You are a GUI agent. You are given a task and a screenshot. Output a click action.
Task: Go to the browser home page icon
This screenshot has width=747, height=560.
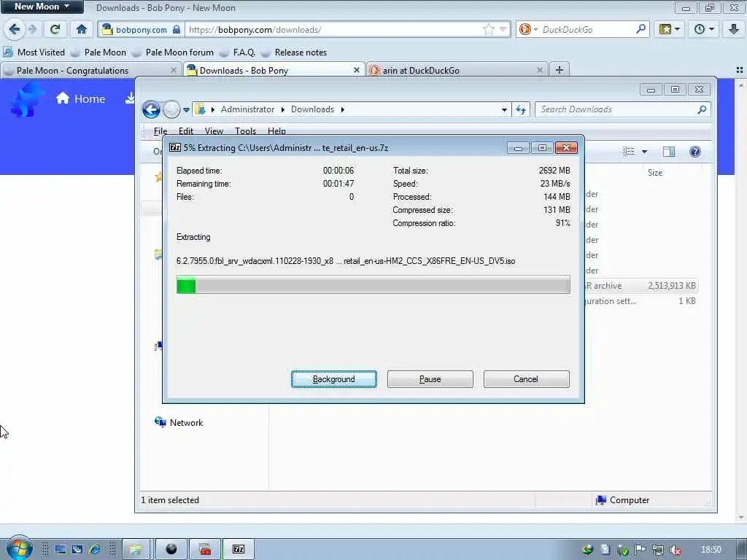82,29
